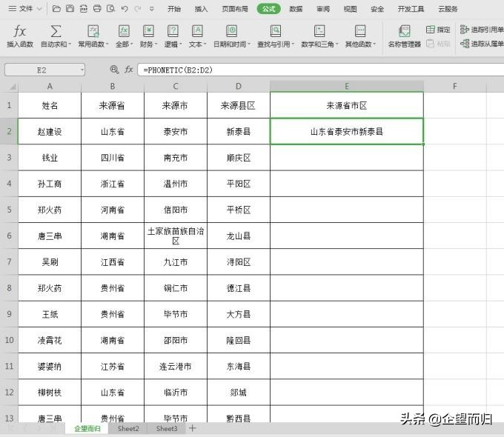
Task: Open the AutoSum (自动求和) function
Action: [x=56, y=36]
